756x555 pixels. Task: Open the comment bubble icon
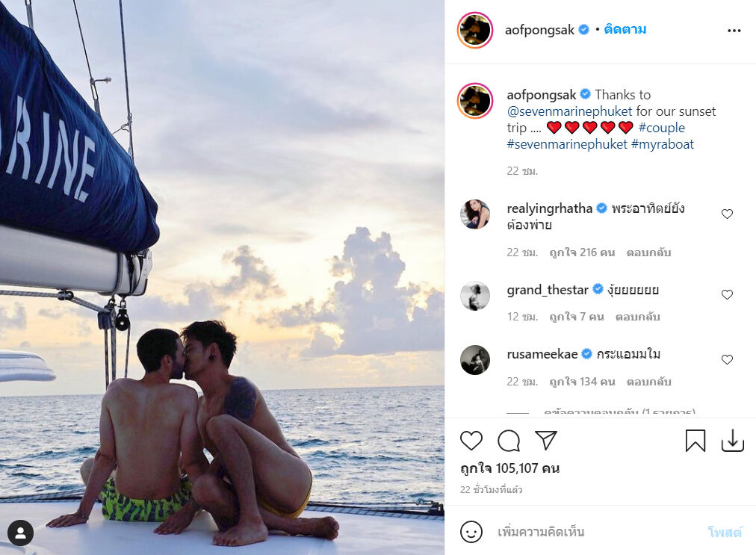[509, 441]
